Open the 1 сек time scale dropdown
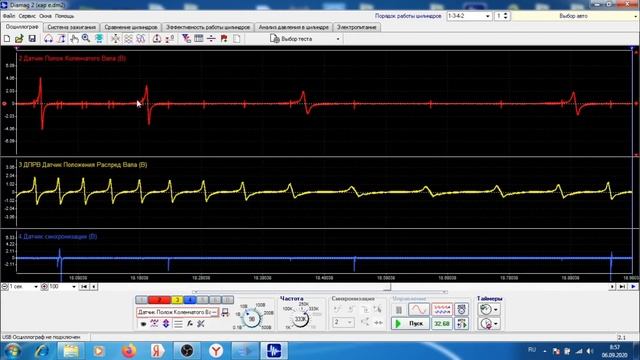This screenshot has height=360, width=640. 36,287
